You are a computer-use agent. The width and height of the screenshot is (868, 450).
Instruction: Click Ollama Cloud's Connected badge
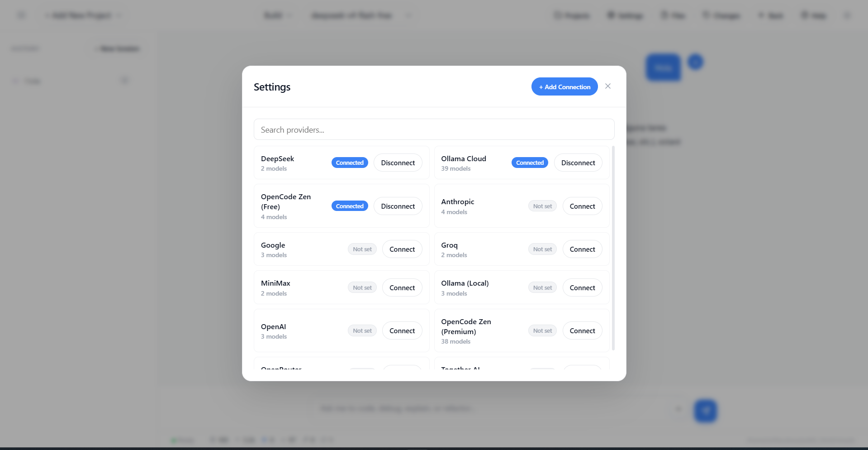[x=530, y=163]
